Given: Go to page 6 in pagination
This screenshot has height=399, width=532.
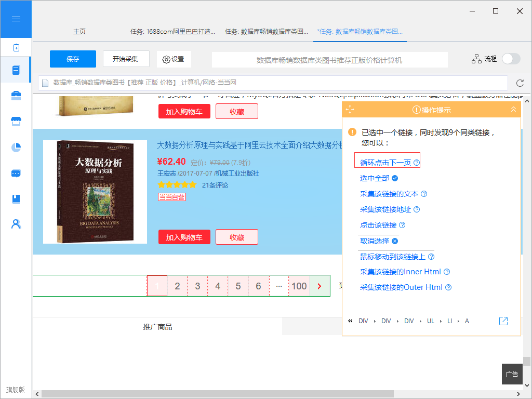Looking at the screenshot, I should click(259, 286).
